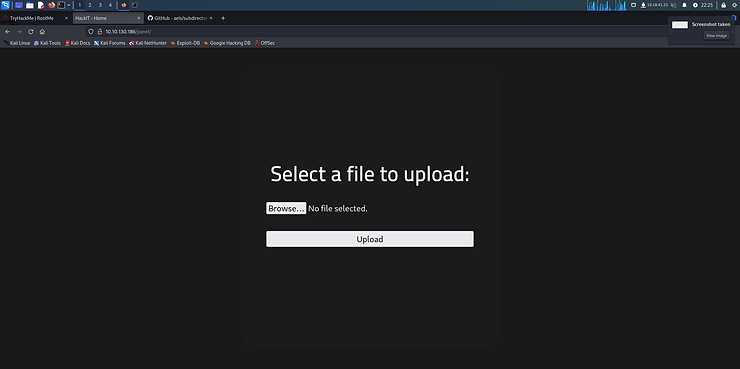Reload the current page
This screenshot has height=369, width=740.
31,32
